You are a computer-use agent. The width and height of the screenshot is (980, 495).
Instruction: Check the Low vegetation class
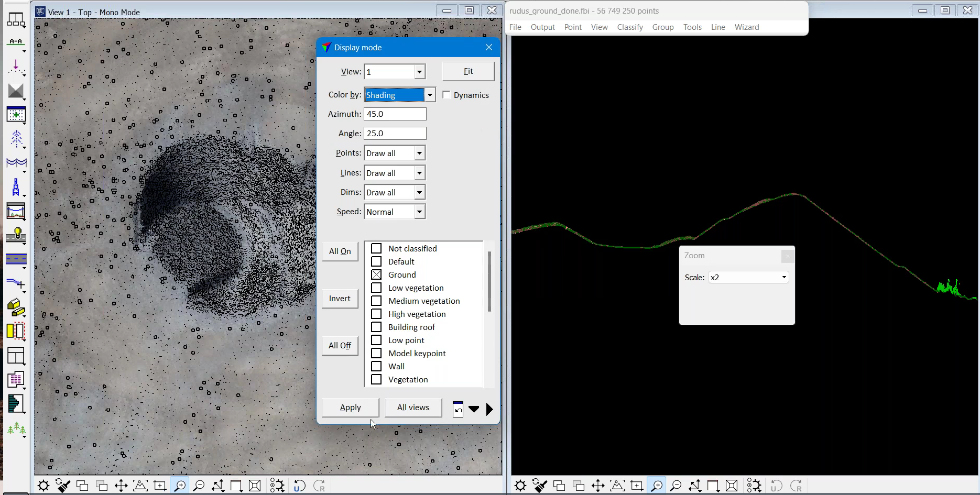click(x=376, y=288)
